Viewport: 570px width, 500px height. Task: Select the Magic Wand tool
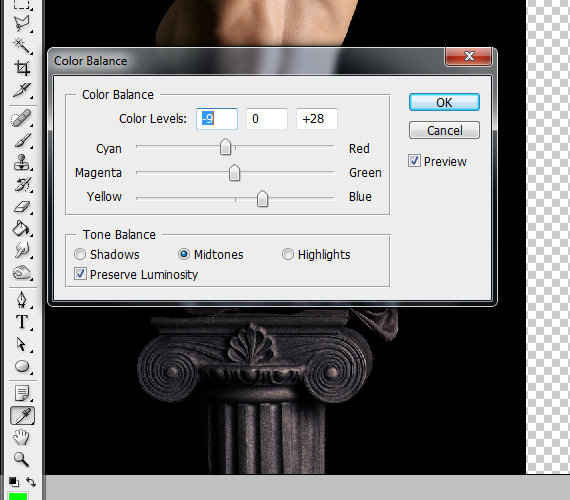pos(22,46)
